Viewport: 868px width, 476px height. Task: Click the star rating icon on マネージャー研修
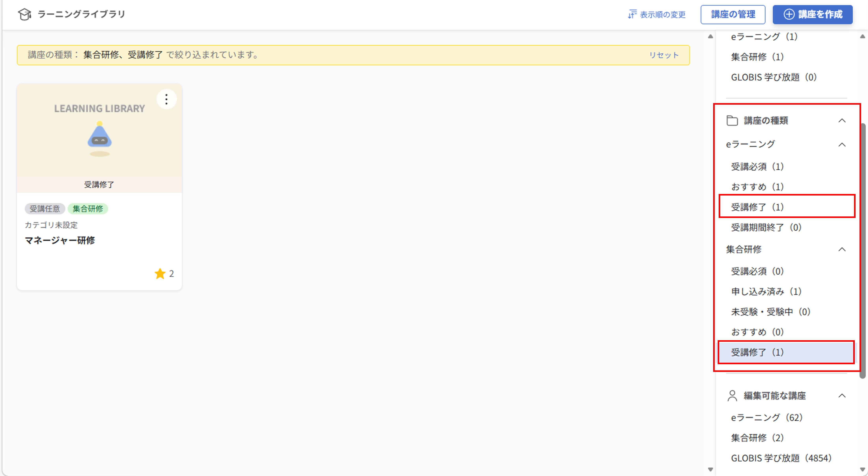(160, 274)
